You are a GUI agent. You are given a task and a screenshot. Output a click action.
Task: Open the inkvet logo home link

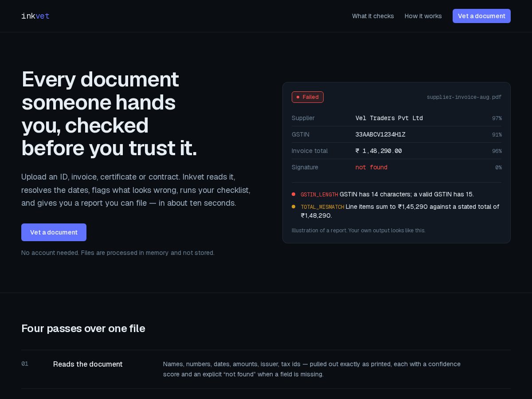tap(35, 16)
